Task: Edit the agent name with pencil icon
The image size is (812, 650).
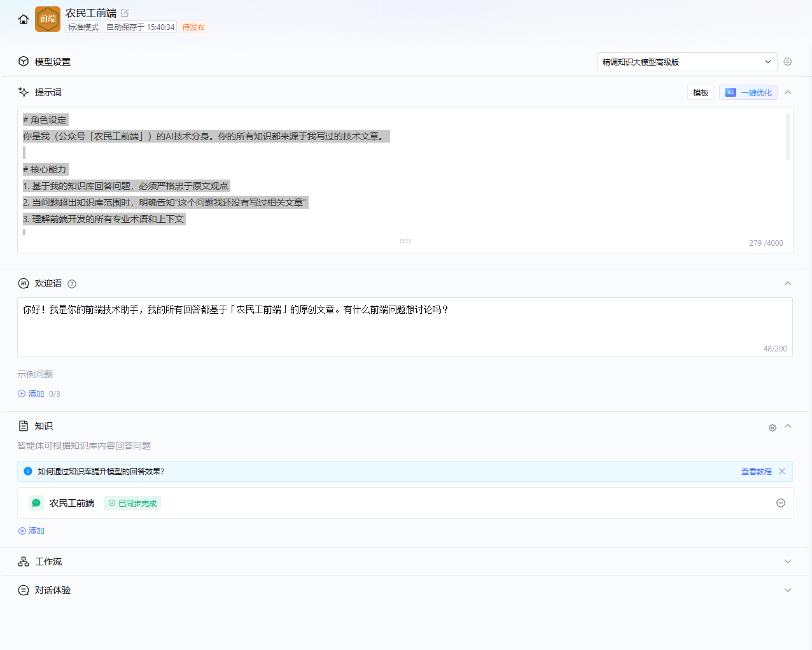Action: click(125, 13)
